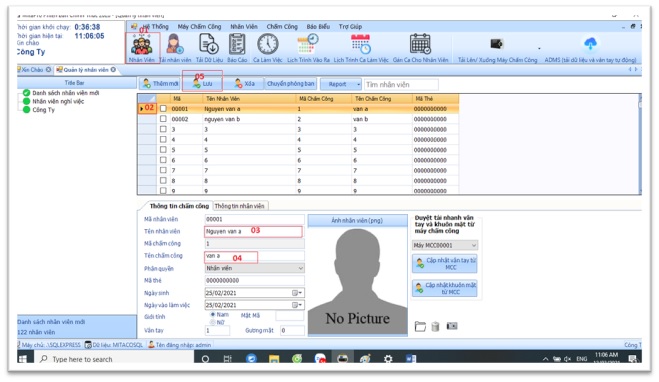Select Danh sách nhân viên mới tree item
The image size is (659, 382).
pos(66,93)
